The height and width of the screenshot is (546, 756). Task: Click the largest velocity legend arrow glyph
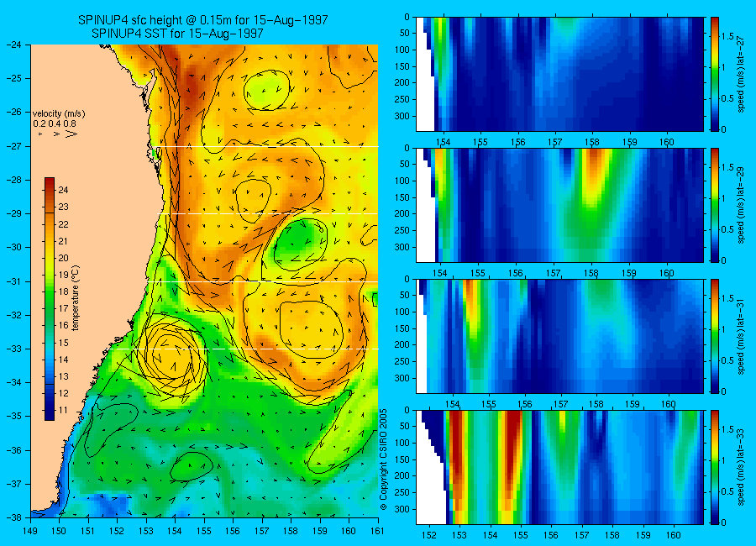pos(71,134)
